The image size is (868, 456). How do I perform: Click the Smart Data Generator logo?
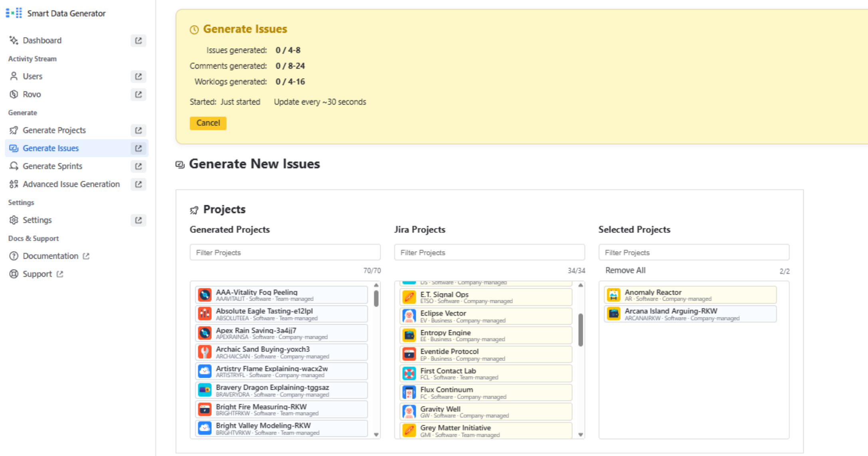14,13
